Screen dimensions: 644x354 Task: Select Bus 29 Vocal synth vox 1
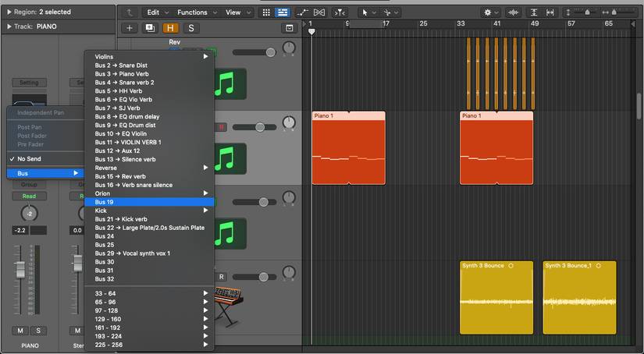pos(150,253)
